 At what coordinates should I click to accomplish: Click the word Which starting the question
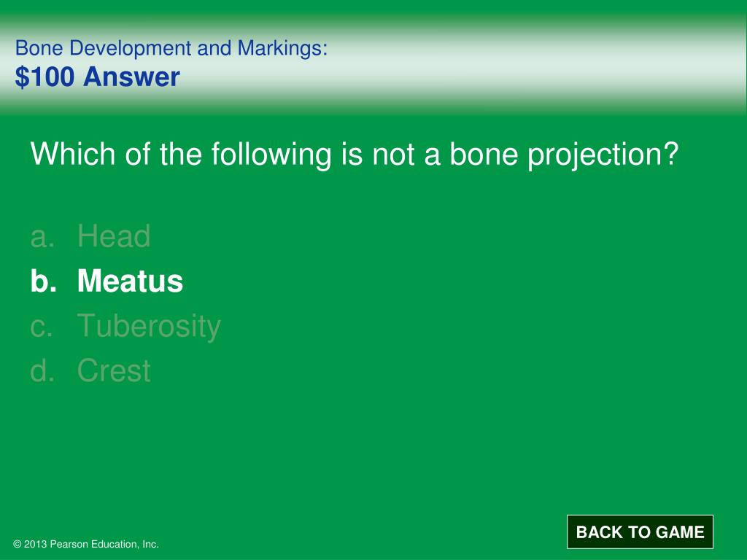(x=72, y=154)
